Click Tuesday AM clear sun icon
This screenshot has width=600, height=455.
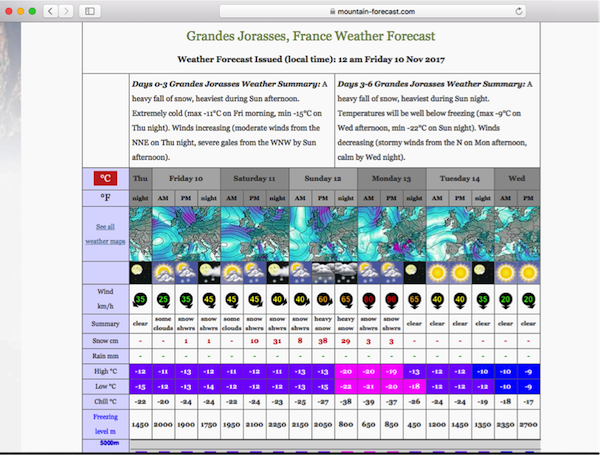[x=437, y=273]
